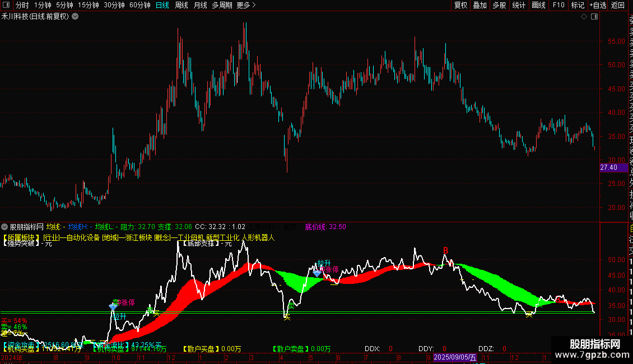The image size is (633, 364).
Task: Open the 多周期 multi-period view
Action: click(x=222, y=5)
